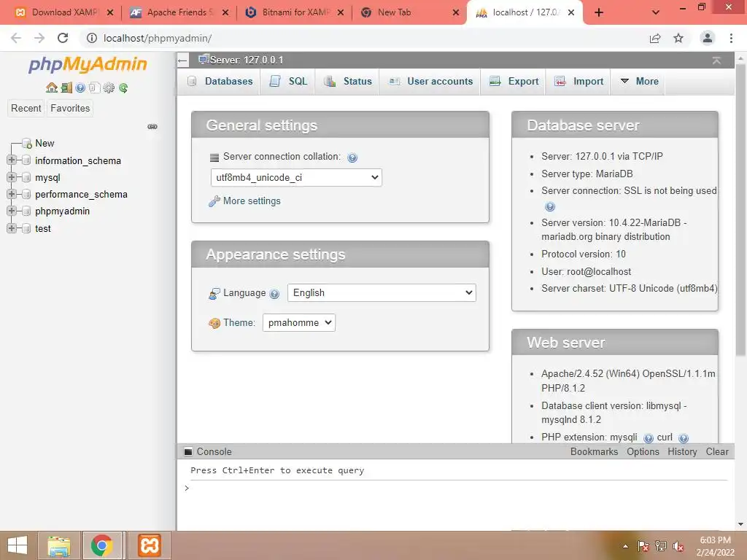Viewport: 747px width, 560px height.
Task: Open phpMyAdmin documentation icon in sidebar
Action: (x=80, y=87)
